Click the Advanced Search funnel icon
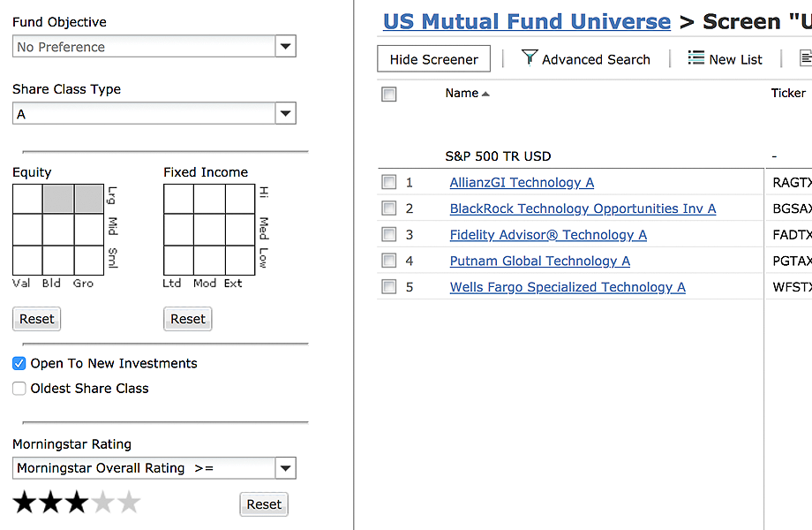 click(x=530, y=58)
